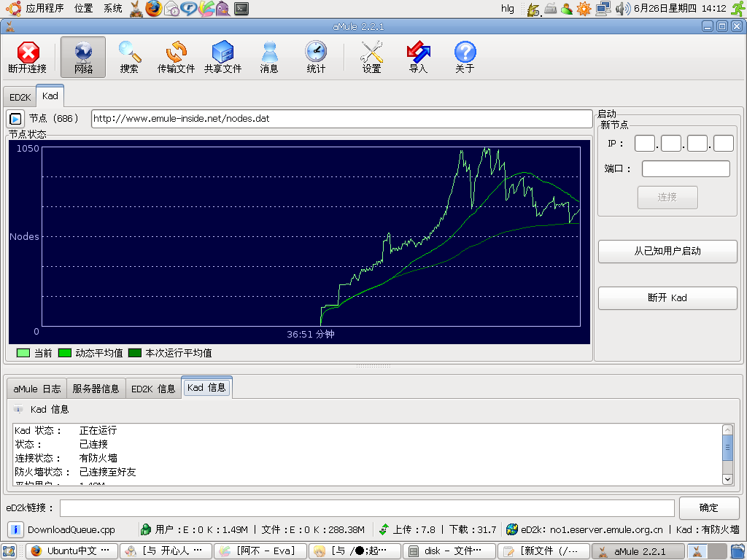This screenshot has height=560, width=747.
Task: Open 设置 preferences
Action: (371, 57)
